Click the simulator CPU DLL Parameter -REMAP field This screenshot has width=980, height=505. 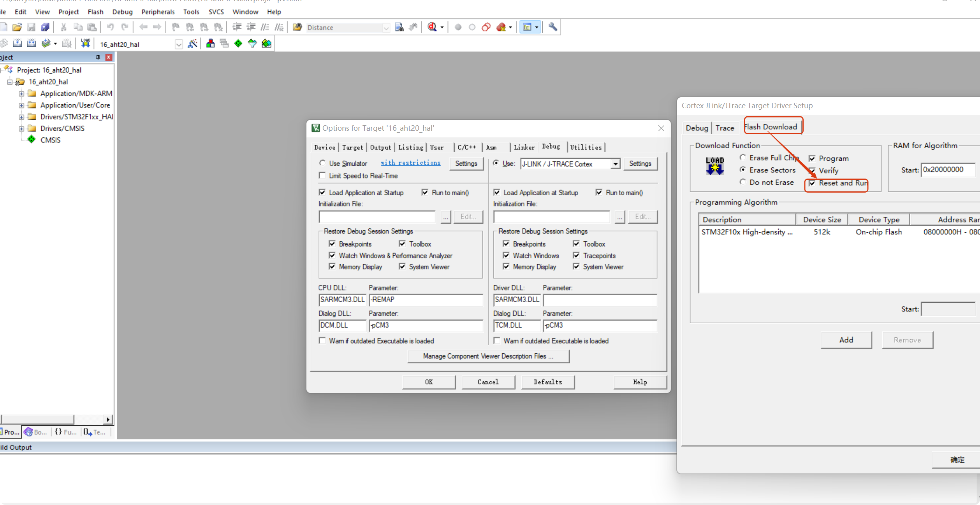tap(426, 300)
